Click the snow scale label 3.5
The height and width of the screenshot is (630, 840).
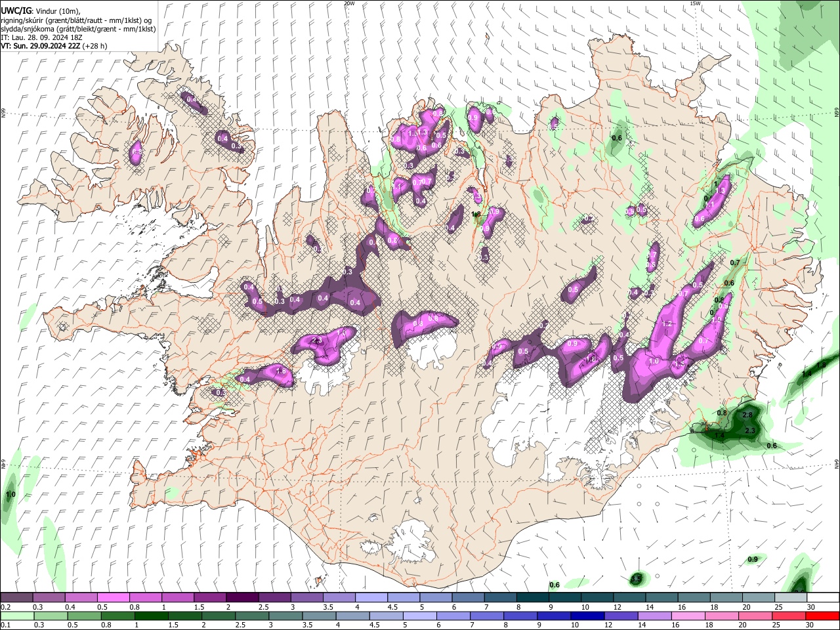327,607
